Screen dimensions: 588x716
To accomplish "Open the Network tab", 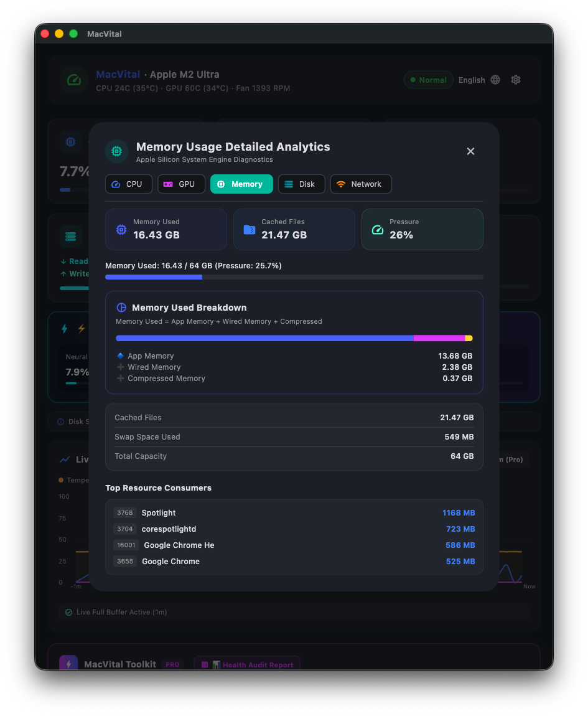I will tap(361, 184).
